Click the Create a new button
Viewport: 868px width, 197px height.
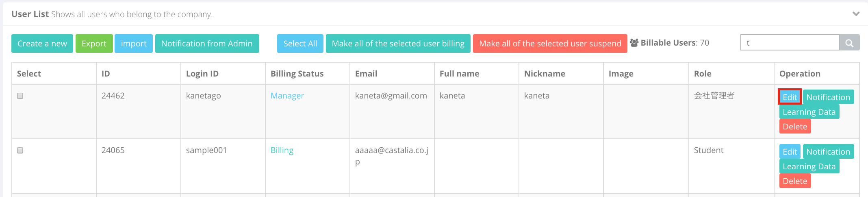point(42,44)
